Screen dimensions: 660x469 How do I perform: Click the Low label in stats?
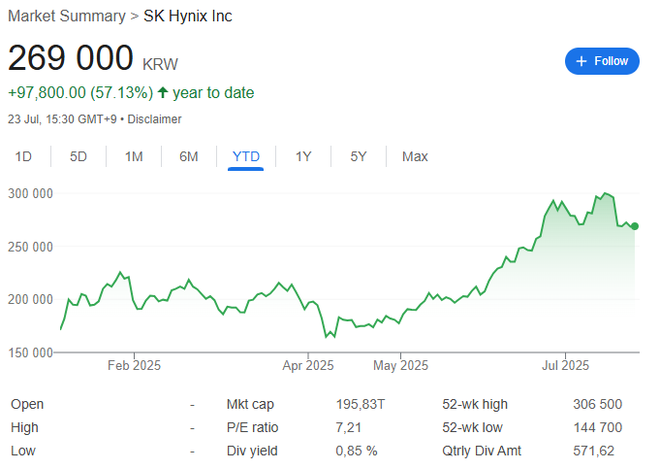coord(23,451)
